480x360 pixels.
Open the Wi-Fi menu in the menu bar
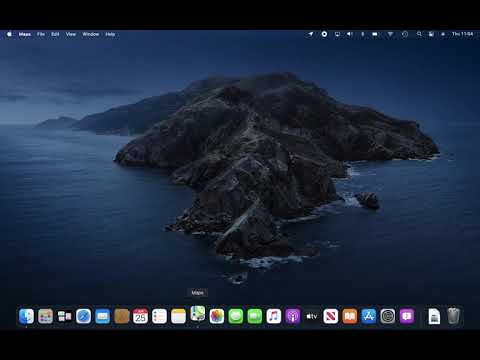390,34
